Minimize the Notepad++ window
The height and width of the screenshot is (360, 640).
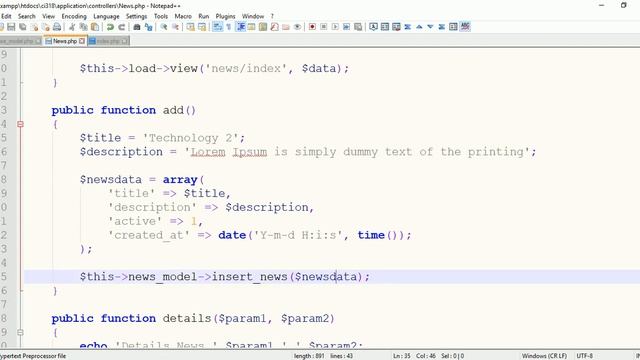coord(601,5)
